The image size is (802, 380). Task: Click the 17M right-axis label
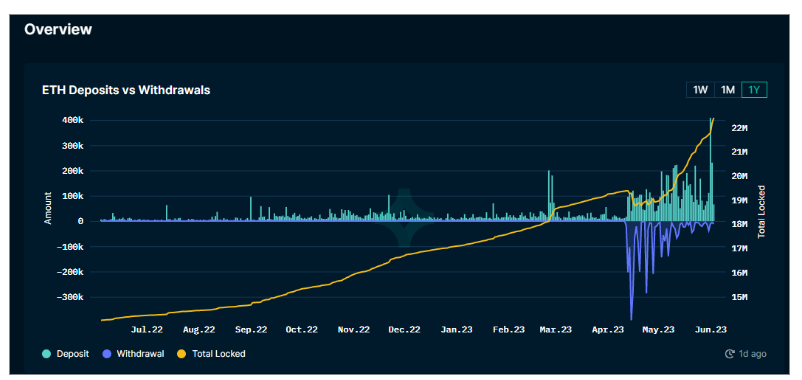click(x=740, y=249)
